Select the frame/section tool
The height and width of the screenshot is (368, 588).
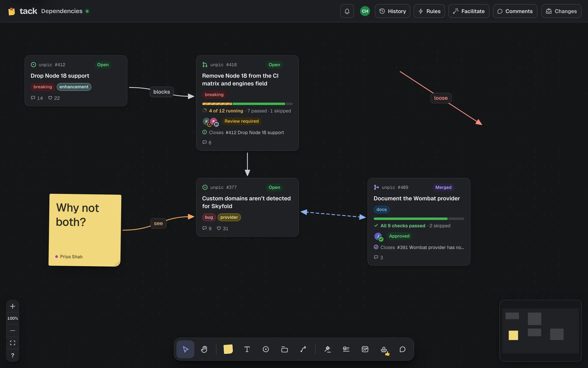(x=284, y=349)
